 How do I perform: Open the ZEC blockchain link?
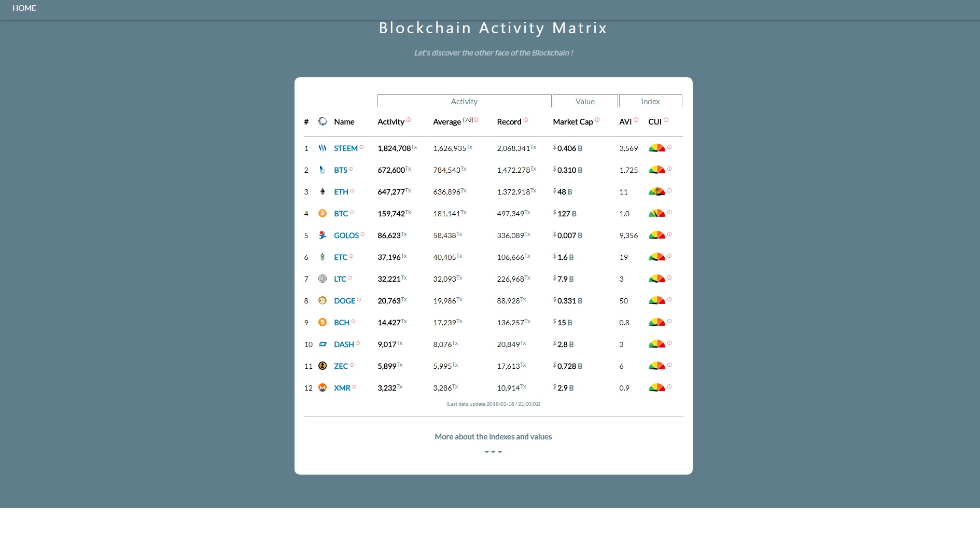tap(341, 366)
